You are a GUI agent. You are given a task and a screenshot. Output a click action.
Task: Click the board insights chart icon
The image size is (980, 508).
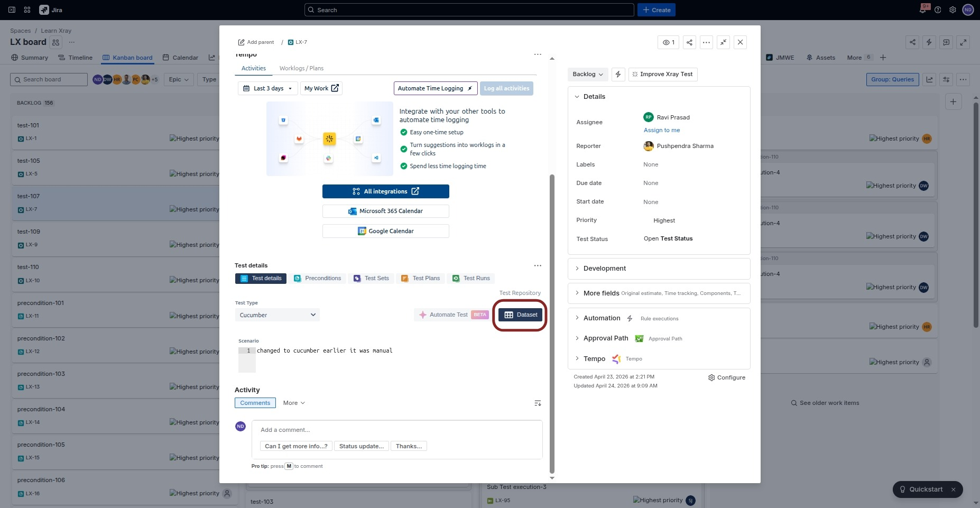point(929,80)
